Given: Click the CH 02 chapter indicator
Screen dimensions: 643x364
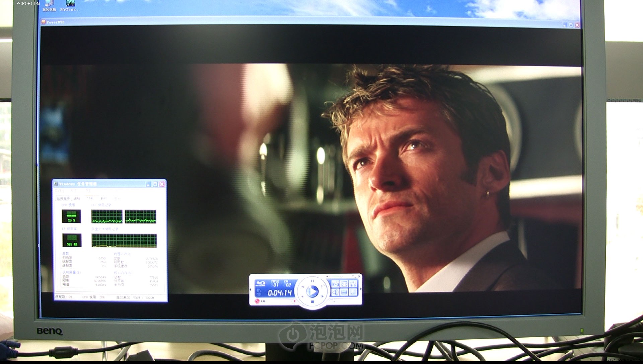Looking at the screenshot, I should point(287,283).
